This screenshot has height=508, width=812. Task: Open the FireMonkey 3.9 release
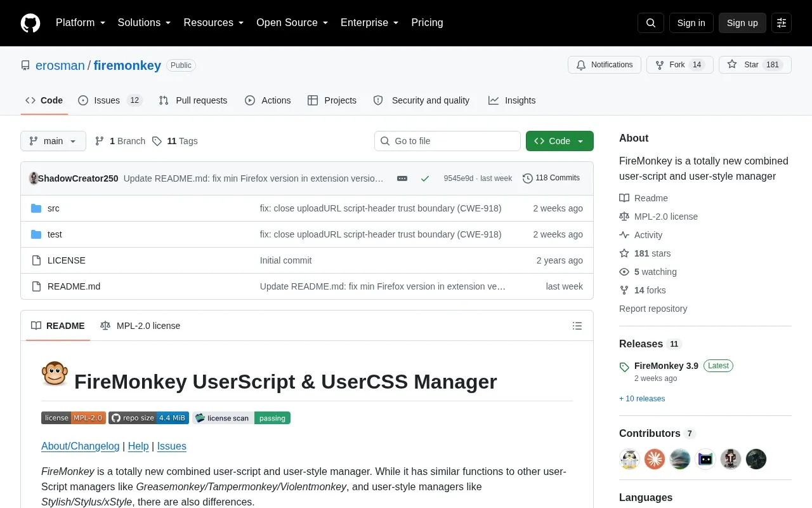(x=666, y=366)
